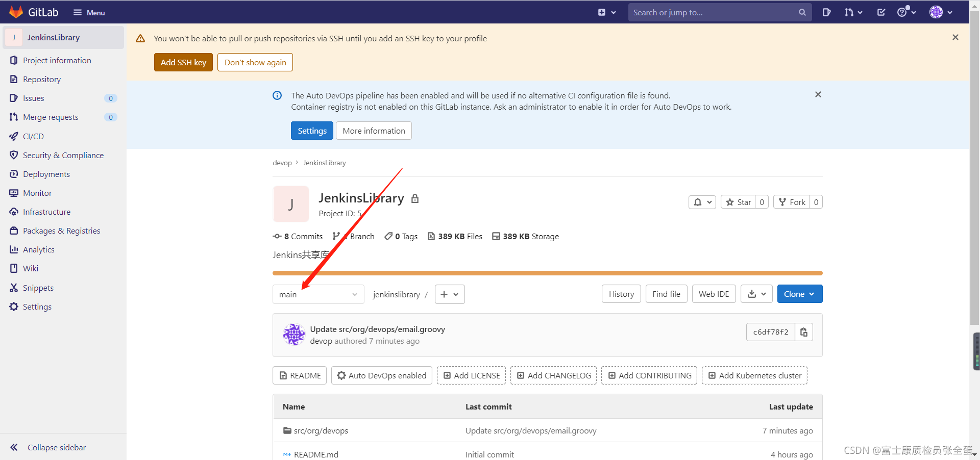The width and height of the screenshot is (980, 460).
Task: Open the Clone dropdown button
Action: click(800, 294)
